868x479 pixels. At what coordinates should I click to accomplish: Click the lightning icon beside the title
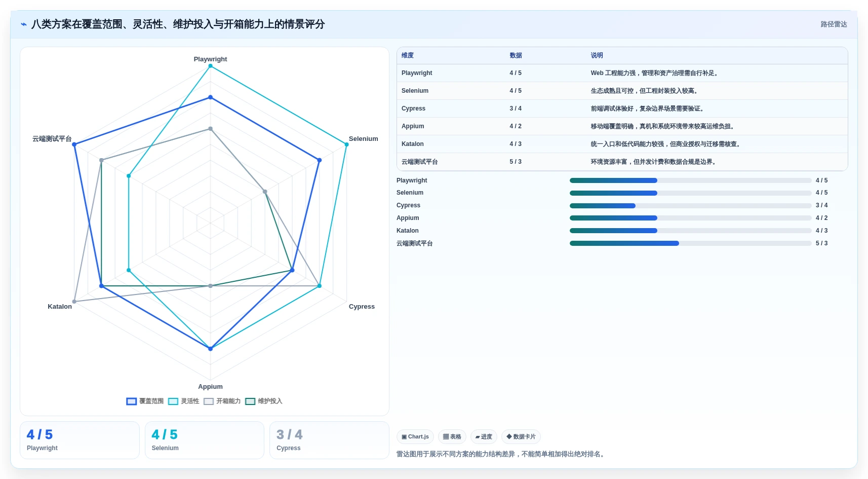pos(24,24)
